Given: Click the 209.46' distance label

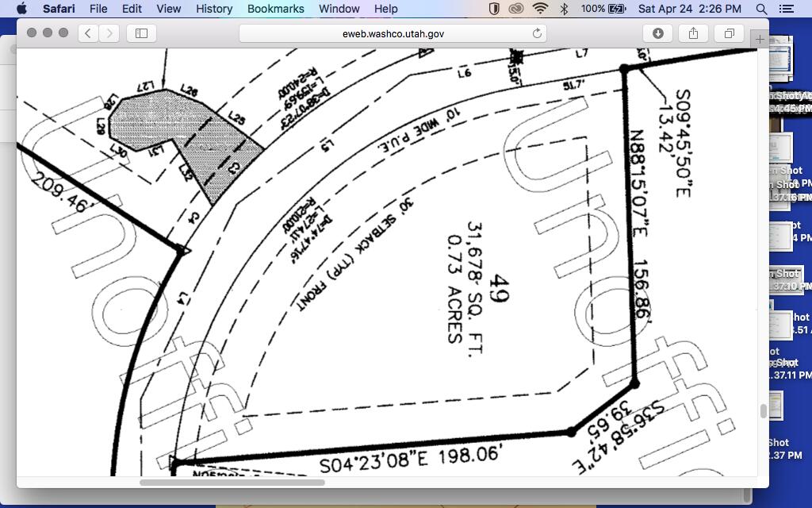Looking at the screenshot, I should tap(62, 192).
